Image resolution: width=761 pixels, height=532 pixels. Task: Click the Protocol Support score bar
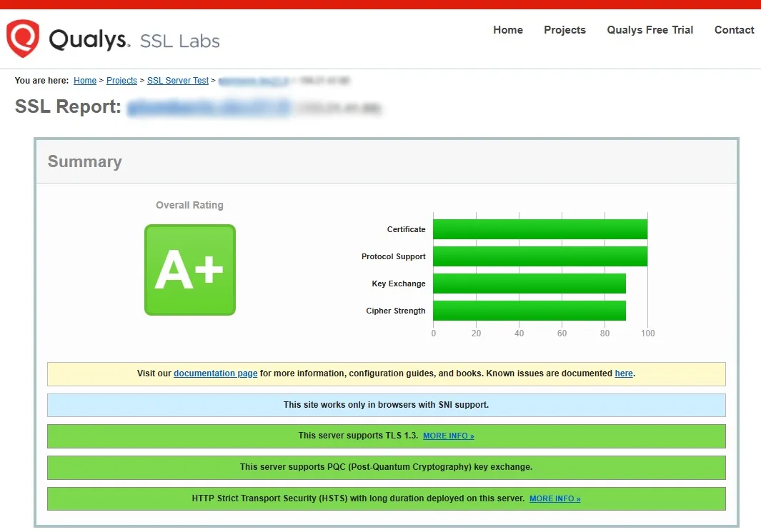[x=540, y=256]
